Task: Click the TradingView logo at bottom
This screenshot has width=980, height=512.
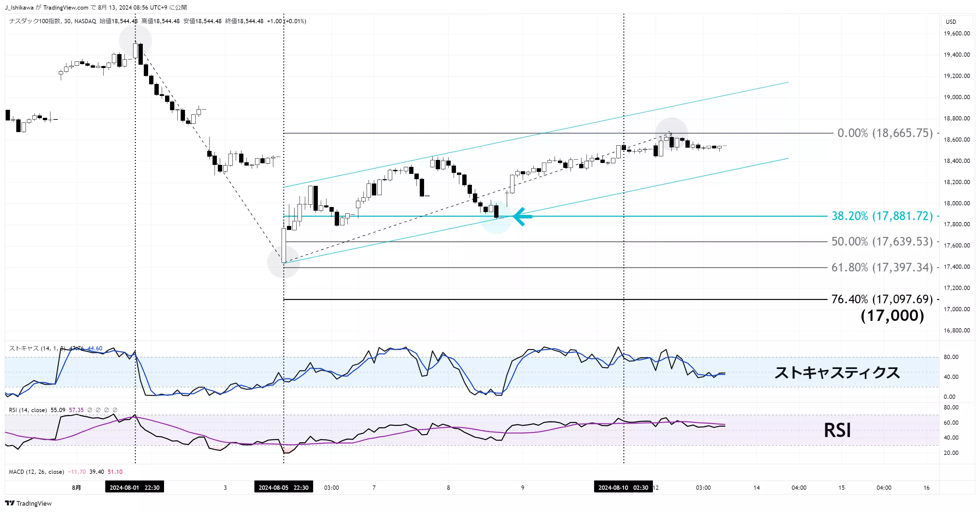Action: coord(28,503)
